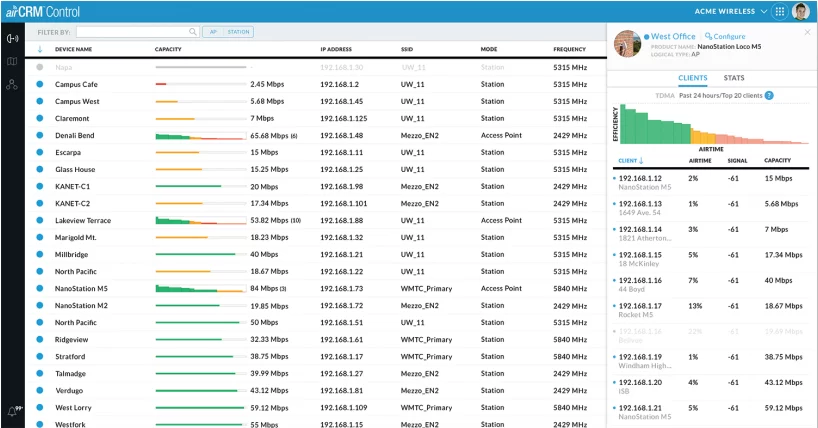Screen dimensions: 818x428
Task: Sort clients by AIRTIME header
Action: click(x=700, y=161)
